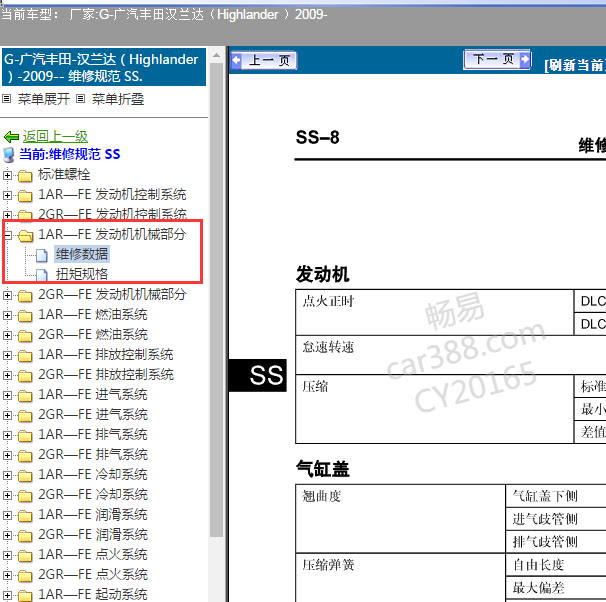Click folder icon of 1AR—FE 排放控制系统
This screenshot has width=606, height=602.
[x=25, y=356]
